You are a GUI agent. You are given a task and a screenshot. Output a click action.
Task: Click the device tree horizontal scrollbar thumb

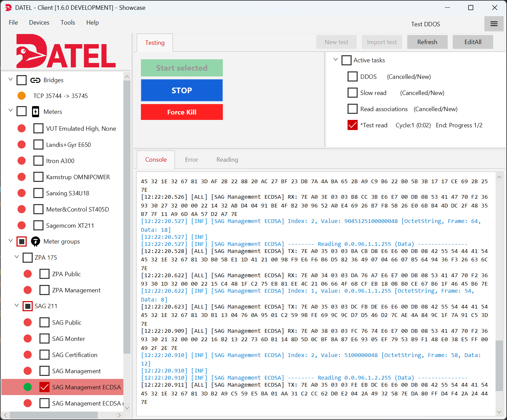[x=54, y=415]
